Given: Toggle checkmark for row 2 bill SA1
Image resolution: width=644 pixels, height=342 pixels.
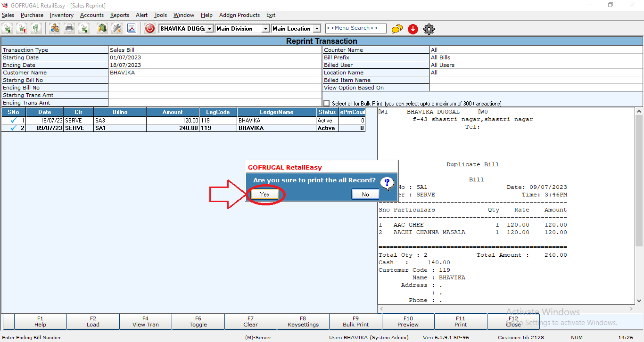Looking at the screenshot, I should pos(13,128).
